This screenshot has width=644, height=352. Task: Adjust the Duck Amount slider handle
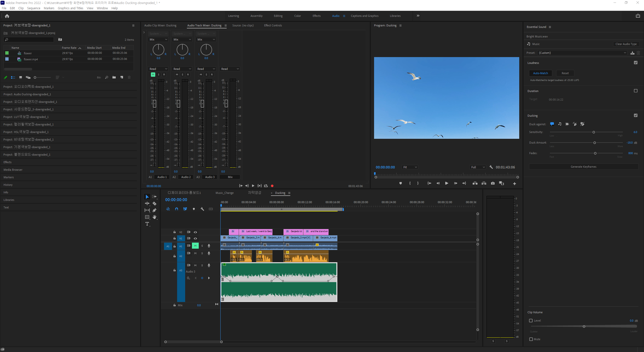(x=595, y=143)
